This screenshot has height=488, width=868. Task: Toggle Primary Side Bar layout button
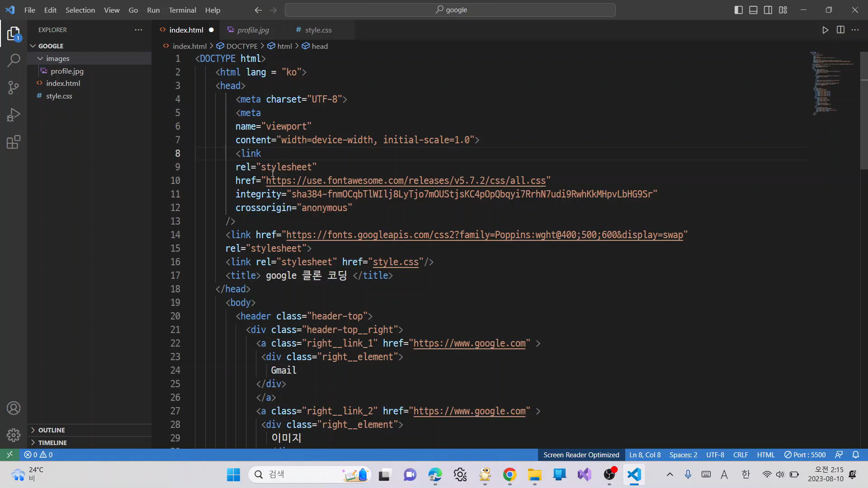coord(739,10)
